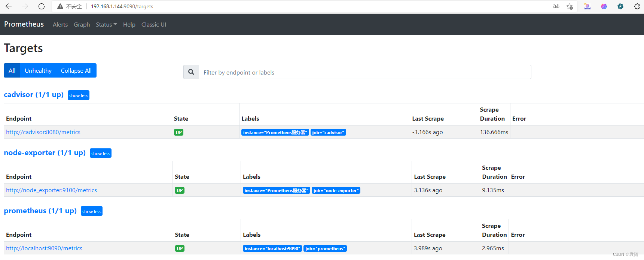Click the -3.166s ago last scrape value
Image resolution: width=644 pixels, height=260 pixels.
tap(427, 132)
